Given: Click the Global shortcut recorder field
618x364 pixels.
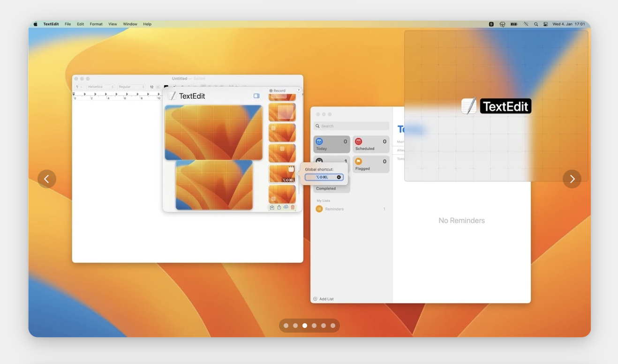Looking at the screenshot, I should 324,177.
